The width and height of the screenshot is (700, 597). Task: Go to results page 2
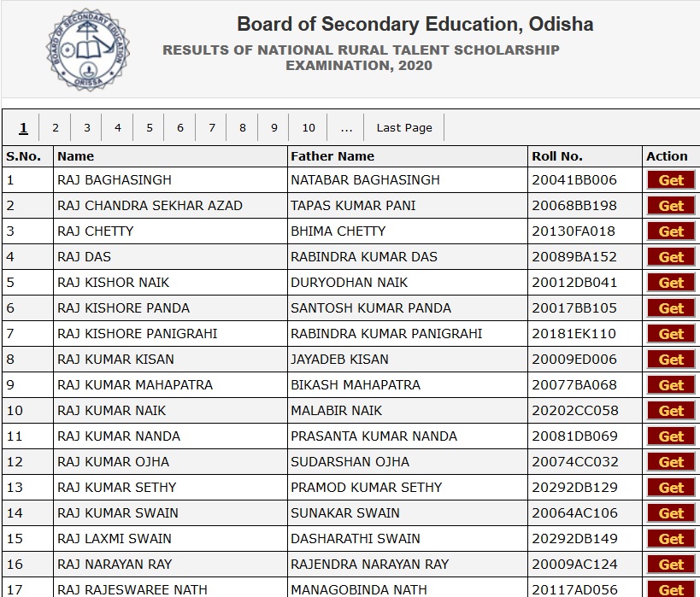click(x=56, y=127)
